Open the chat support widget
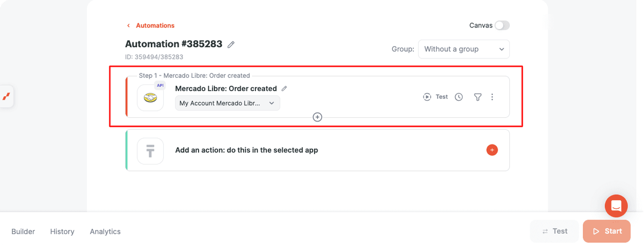This screenshot has height=247, width=644. 616,206
